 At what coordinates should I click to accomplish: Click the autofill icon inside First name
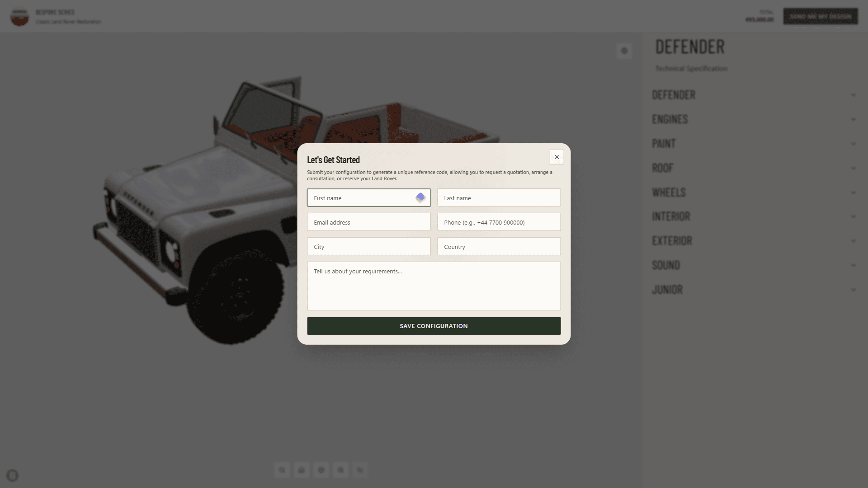pyautogui.click(x=420, y=198)
